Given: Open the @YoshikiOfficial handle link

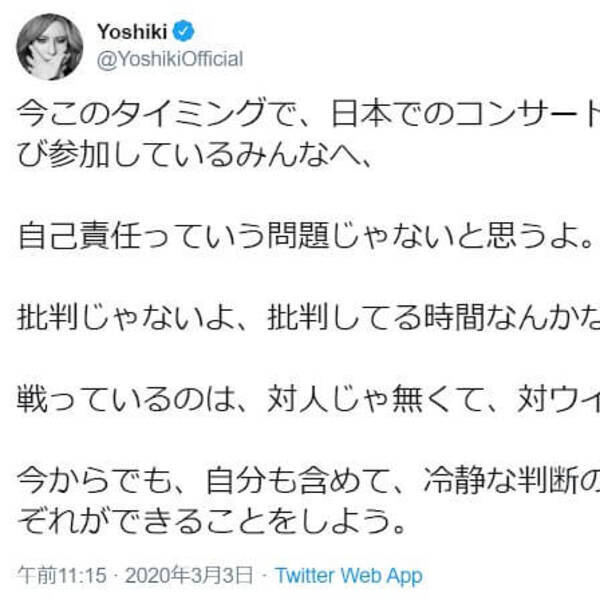Looking at the screenshot, I should click(169, 59).
